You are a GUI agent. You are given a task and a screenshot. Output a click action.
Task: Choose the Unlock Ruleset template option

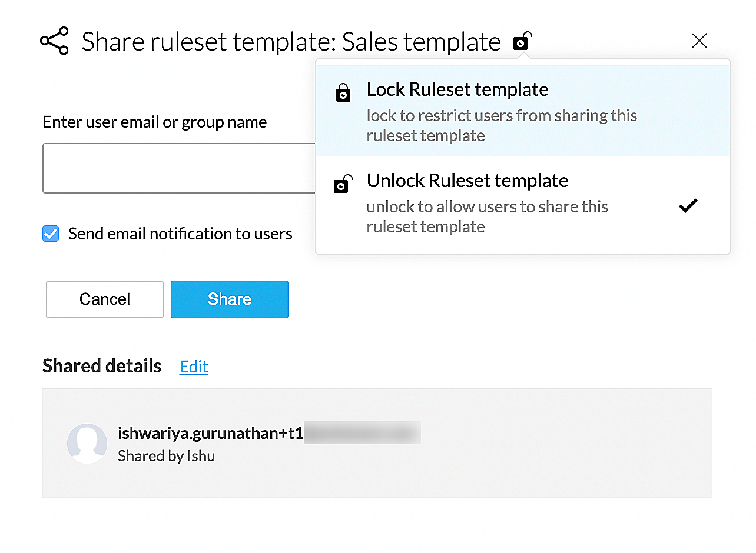coord(467,181)
